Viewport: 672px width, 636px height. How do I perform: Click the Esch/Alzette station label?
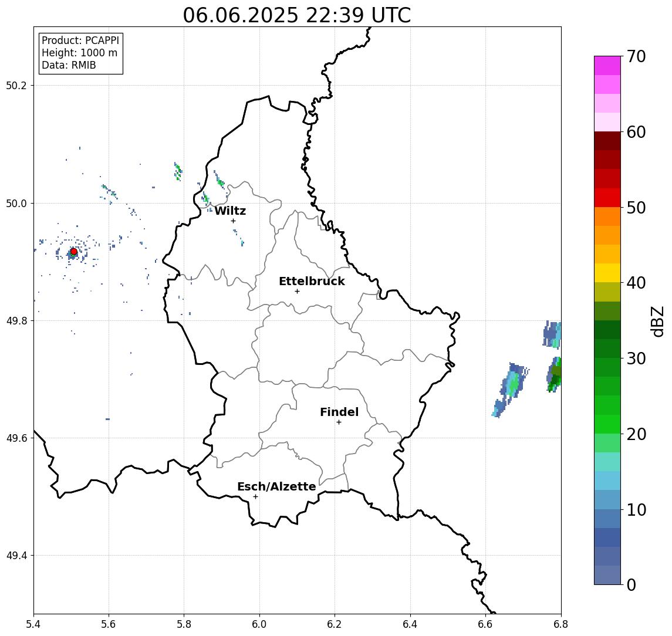tap(276, 486)
